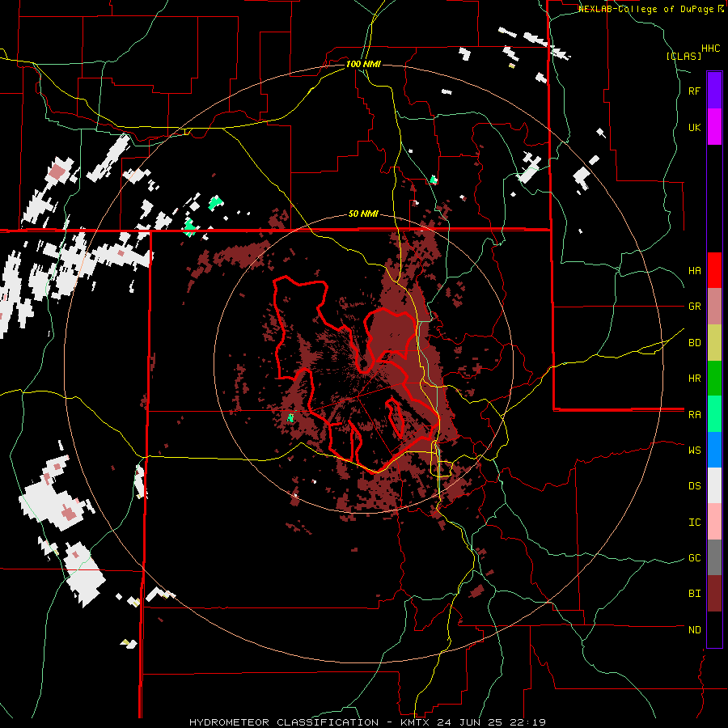
Task: Click the BI legend label
Action: (694, 594)
